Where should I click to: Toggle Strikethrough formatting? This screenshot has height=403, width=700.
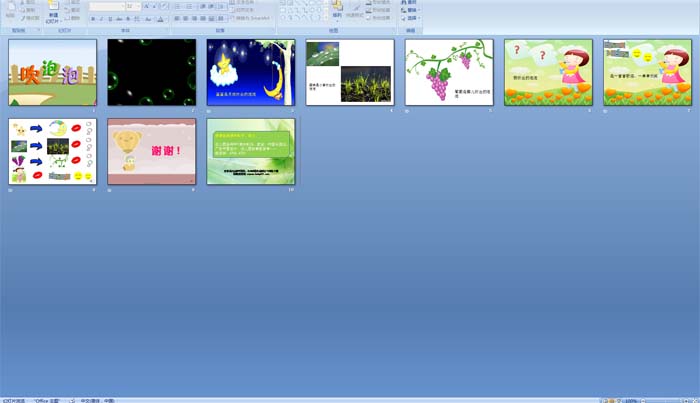pos(119,19)
